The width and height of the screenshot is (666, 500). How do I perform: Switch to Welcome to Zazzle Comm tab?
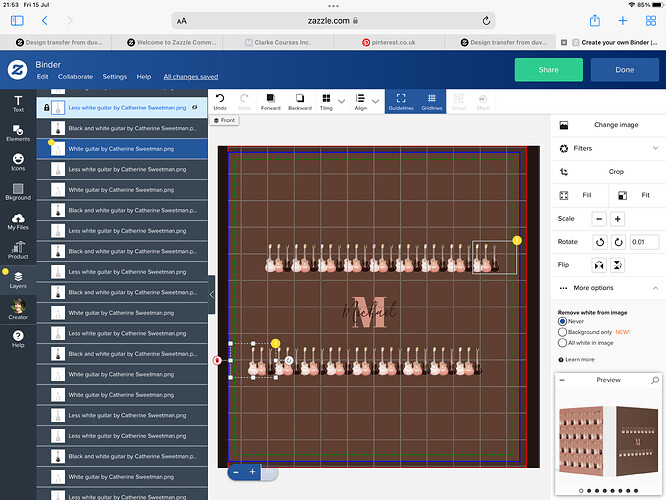click(x=172, y=42)
